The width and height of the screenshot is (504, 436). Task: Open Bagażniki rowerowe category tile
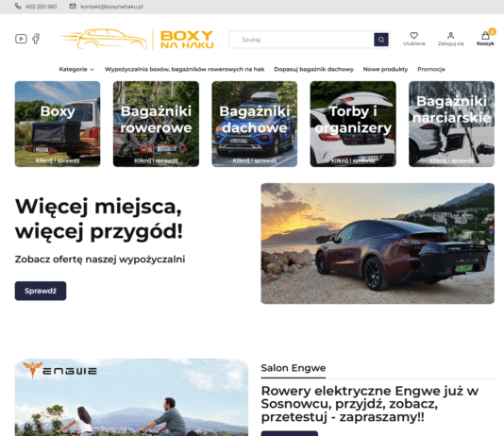click(156, 124)
